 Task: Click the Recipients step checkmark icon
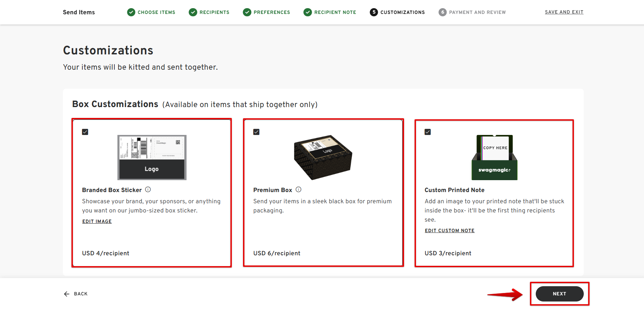pos(193,12)
